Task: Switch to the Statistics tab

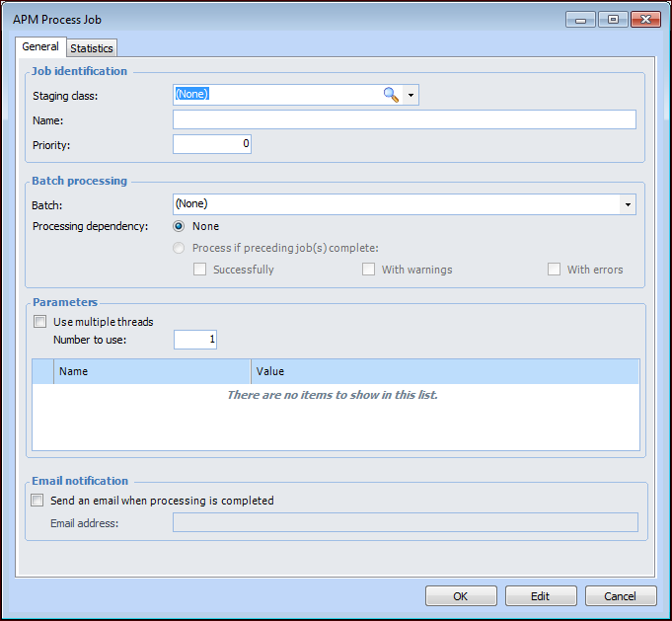Action: [92, 48]
